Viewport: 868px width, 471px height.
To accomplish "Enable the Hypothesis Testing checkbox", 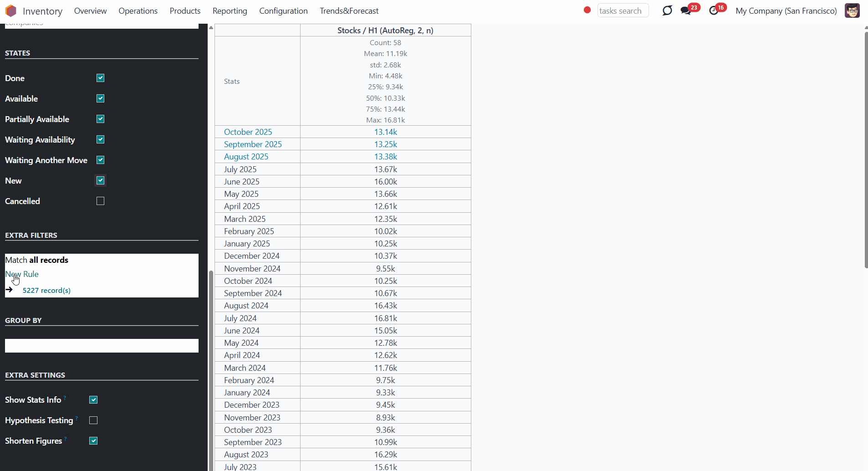I will pyautogui.click(x=93, y=420).
